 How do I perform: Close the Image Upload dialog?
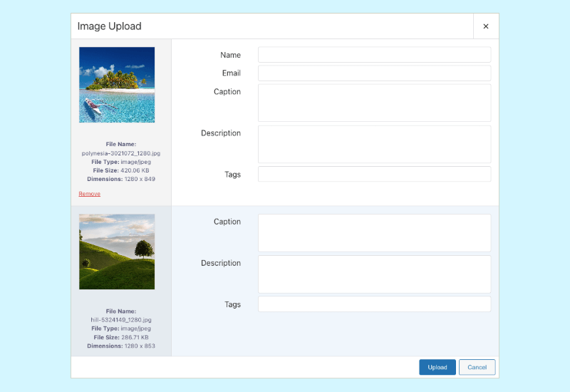click(486, 26)
